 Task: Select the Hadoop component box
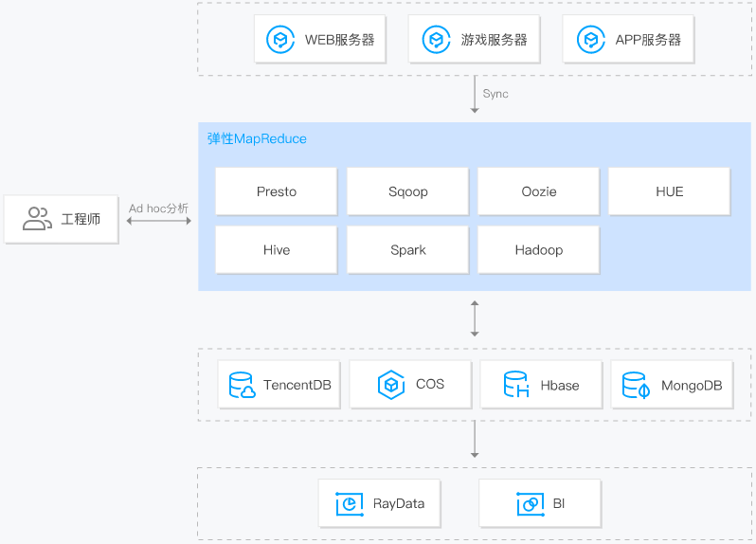(538, 250)
